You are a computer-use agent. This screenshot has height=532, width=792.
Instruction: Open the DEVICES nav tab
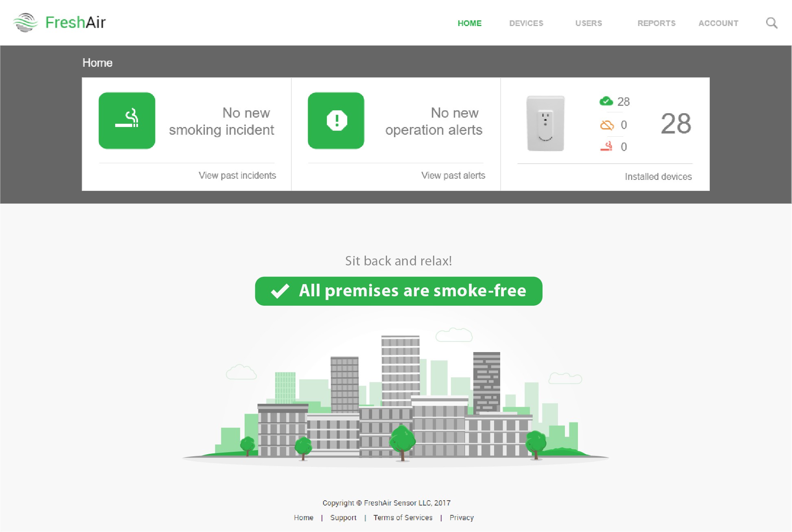tap(526, 23)
